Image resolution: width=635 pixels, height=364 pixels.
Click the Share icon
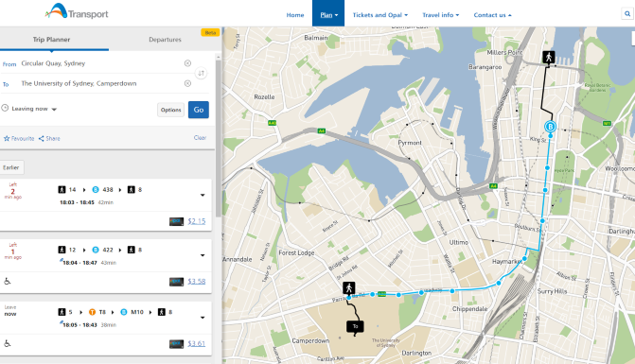pyautogui.click(x=42, y=138)
